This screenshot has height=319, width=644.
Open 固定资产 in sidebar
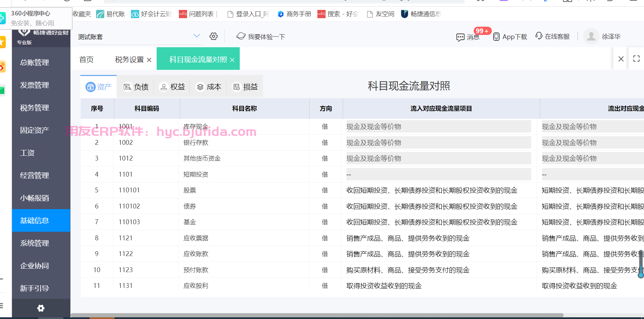(41, 130)
